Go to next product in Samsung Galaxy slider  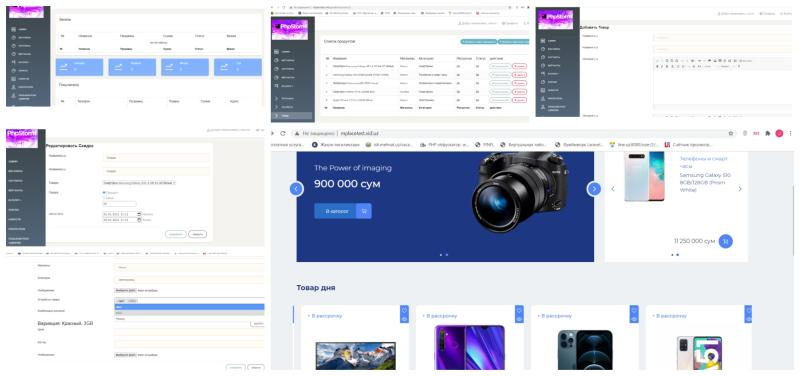pyautogui.click(x=740, y=189)
